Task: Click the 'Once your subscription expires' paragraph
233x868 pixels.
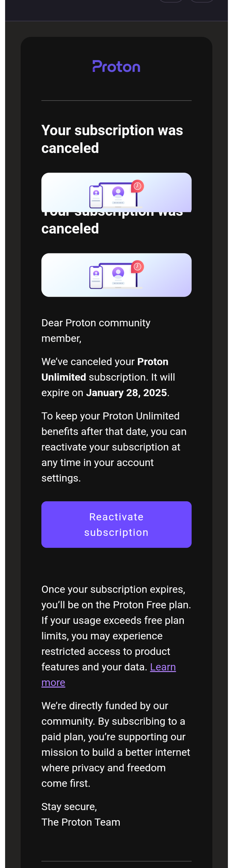Action: (x=116, y=636)
